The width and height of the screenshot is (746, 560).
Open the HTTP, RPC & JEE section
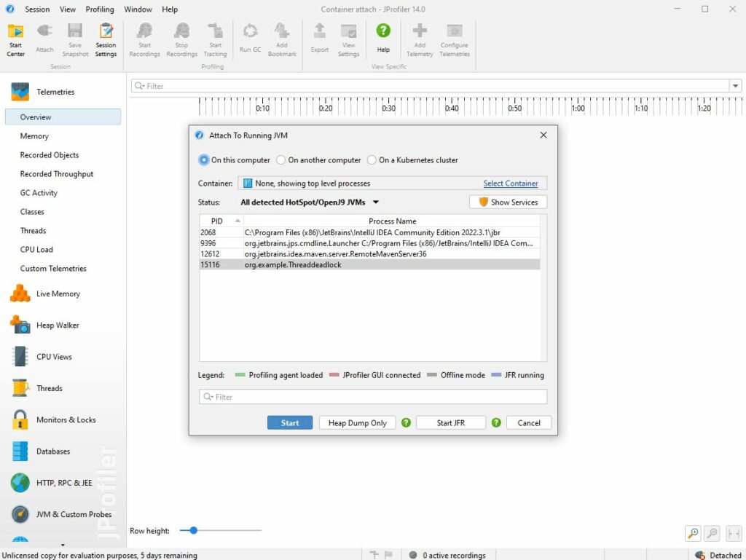pos(63,483)
